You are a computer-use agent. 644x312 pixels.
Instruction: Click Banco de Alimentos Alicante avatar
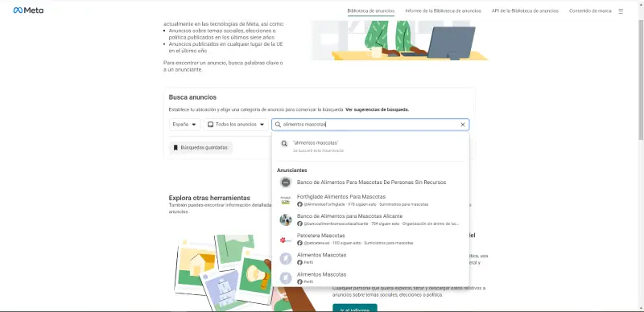coord(286,220)
